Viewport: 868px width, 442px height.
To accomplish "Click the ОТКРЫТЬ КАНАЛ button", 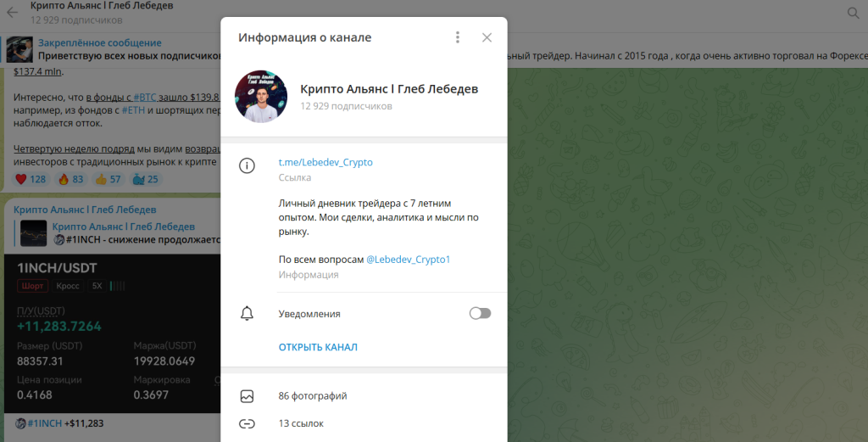I will pos(318,347).
